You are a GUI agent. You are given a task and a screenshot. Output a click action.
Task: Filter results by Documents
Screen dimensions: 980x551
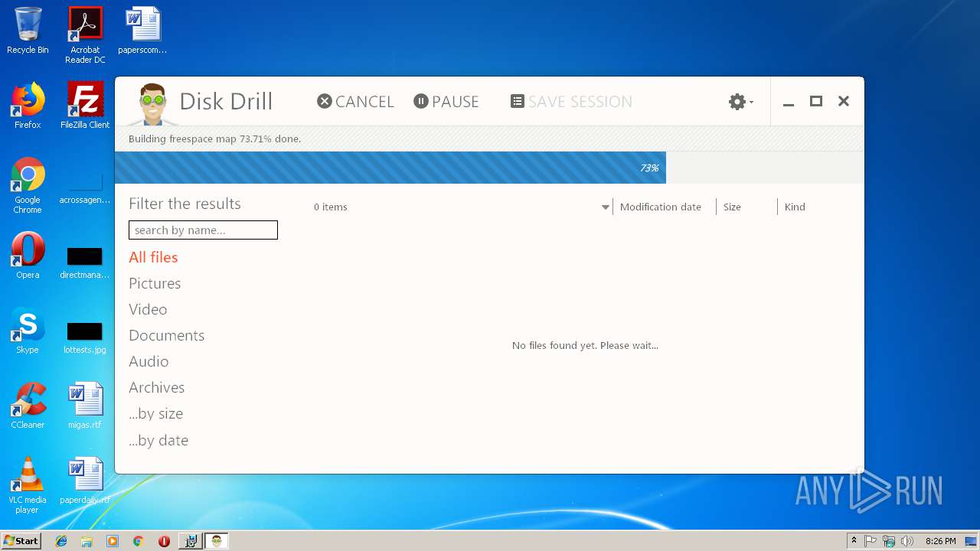166,335
